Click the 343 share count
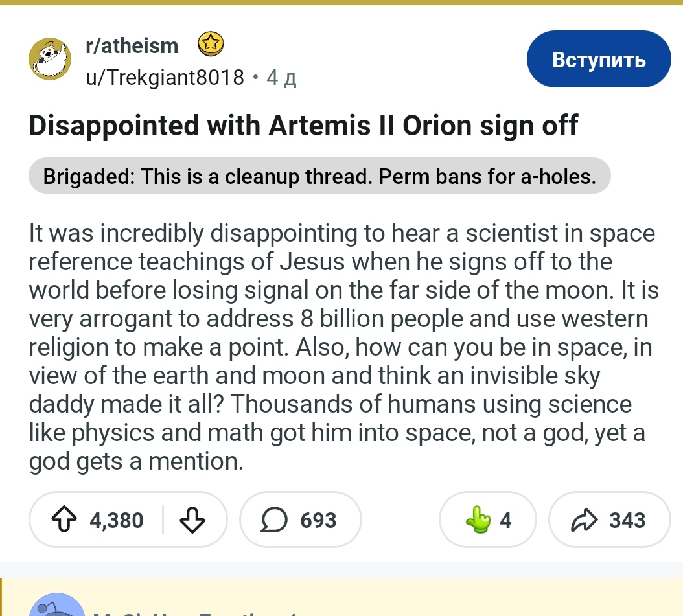This screenshot has height=616, width=683. [627, 519]
